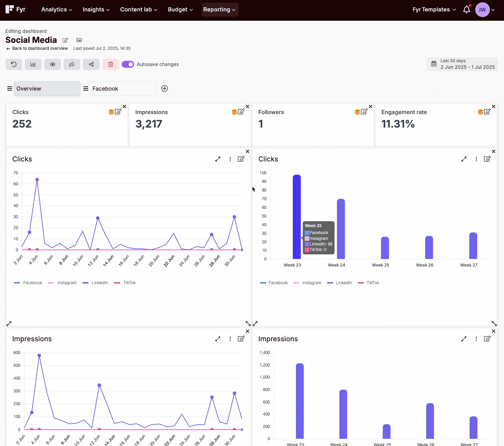This screenshot has width=504, height=446.
Task: Toggle LinkedIn series in Clicks line chart legend
Action: click(95, 283)
